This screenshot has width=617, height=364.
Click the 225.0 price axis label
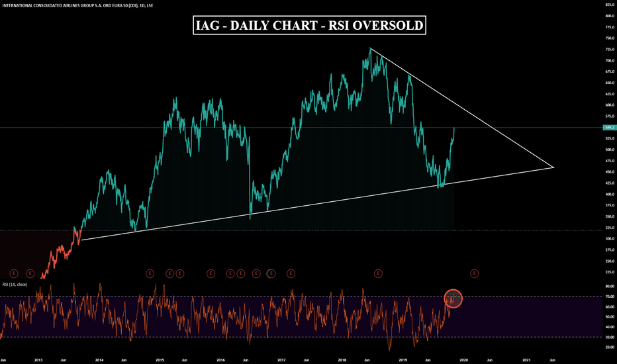tap(610, 272)
